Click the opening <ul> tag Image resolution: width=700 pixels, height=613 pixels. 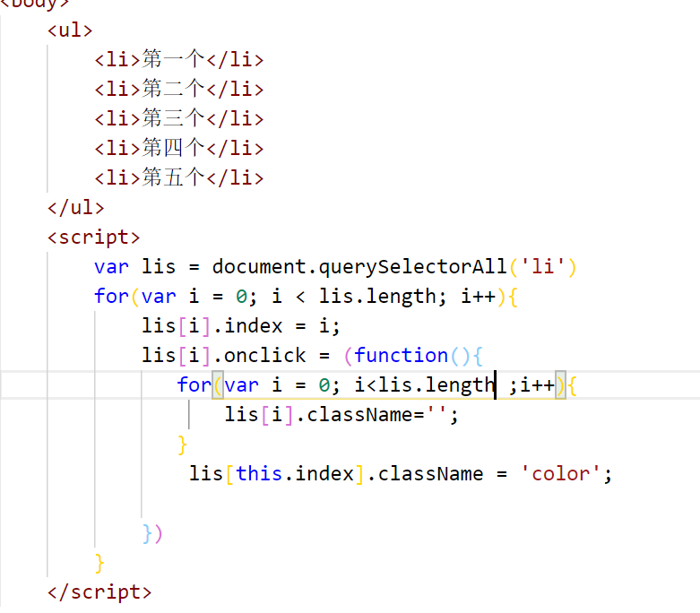click(x=70, y=30)
